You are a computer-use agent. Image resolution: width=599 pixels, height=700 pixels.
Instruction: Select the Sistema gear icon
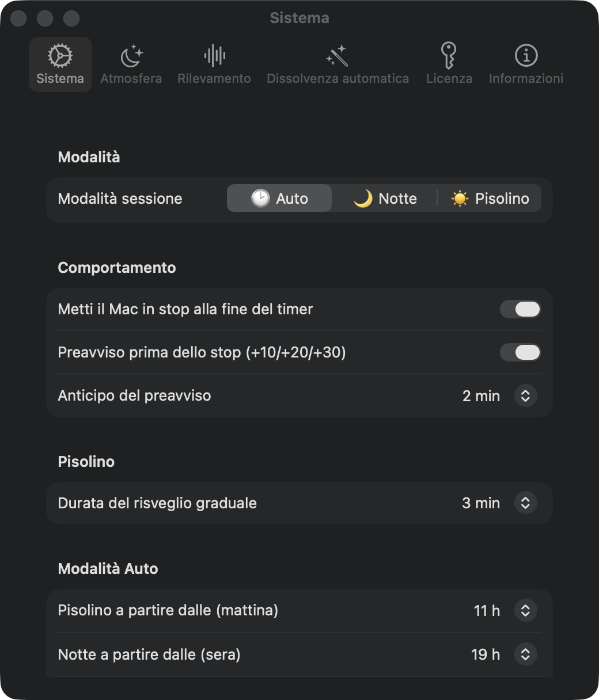click(60, 56)
